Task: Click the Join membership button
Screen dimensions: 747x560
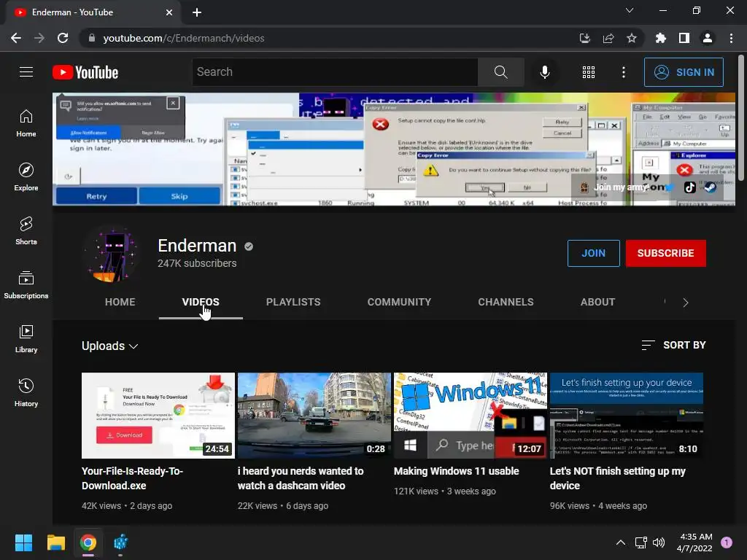Action: pos(594,253)
